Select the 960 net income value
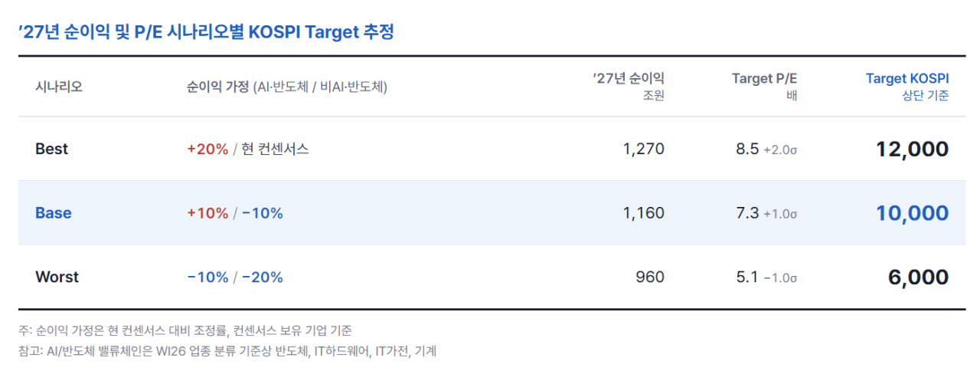This screenshot has width=980, height=371. 650,277
